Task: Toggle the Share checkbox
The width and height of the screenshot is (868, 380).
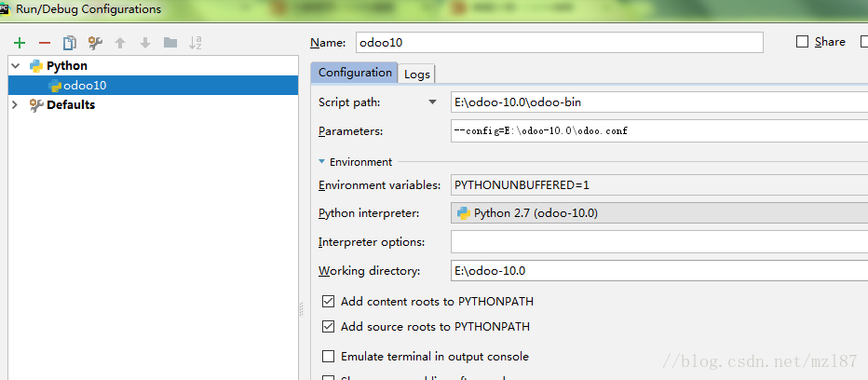Action: (x=802, y=42)
